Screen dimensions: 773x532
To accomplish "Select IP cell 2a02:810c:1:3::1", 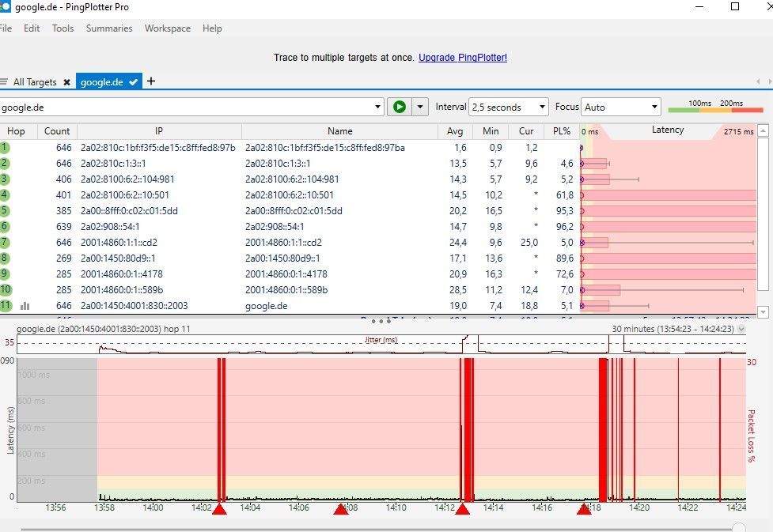I will point(113,164).
